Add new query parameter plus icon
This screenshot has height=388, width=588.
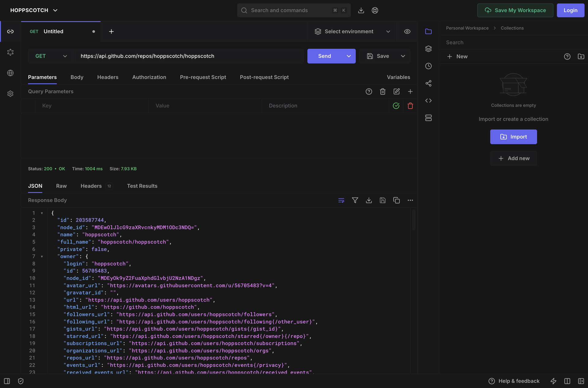410,92
